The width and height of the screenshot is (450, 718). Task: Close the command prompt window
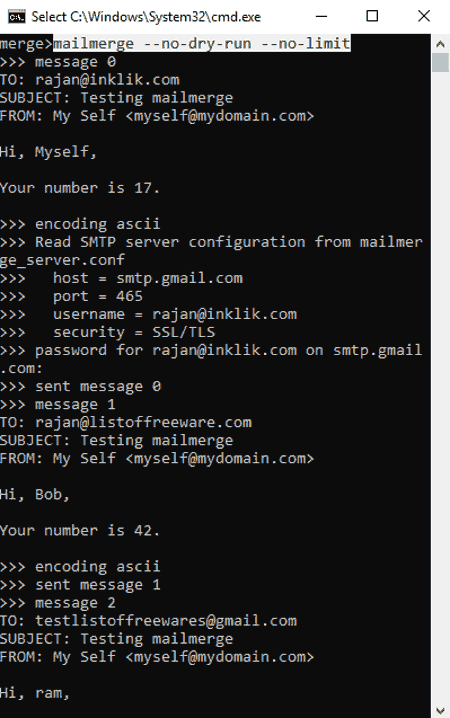424,16
